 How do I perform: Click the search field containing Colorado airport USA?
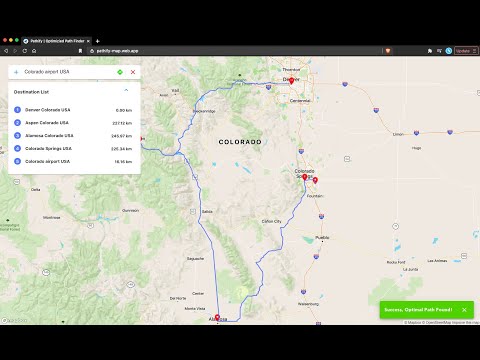[68, 72]
